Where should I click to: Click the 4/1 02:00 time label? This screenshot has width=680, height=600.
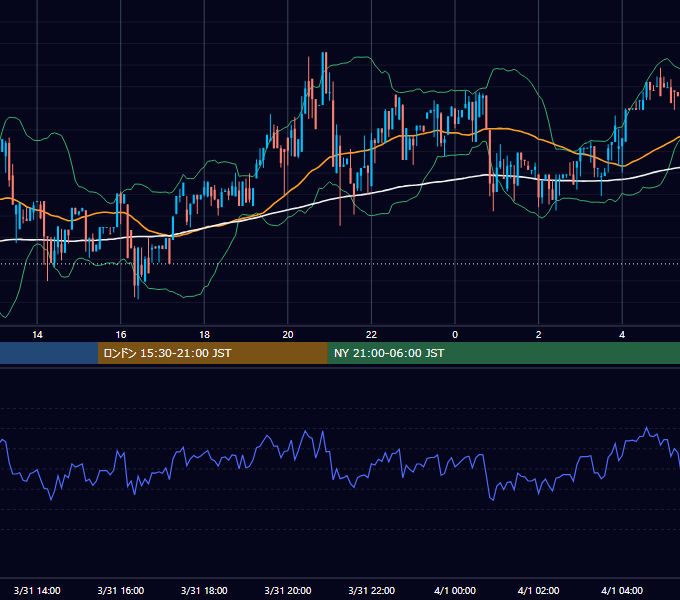click(539, 590)
